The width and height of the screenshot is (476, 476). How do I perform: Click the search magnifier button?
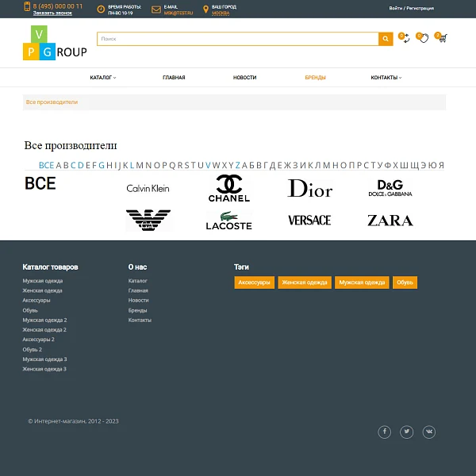[x=386, y=39]
